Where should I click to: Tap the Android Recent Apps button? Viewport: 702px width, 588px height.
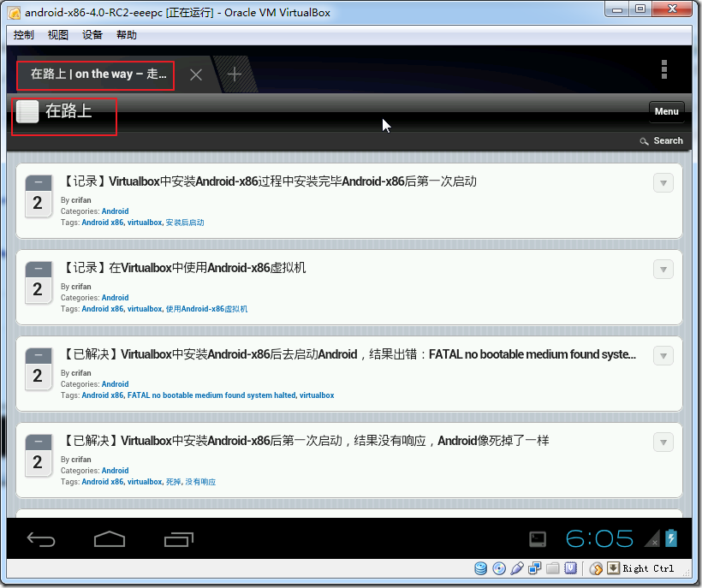click(179, 539)
